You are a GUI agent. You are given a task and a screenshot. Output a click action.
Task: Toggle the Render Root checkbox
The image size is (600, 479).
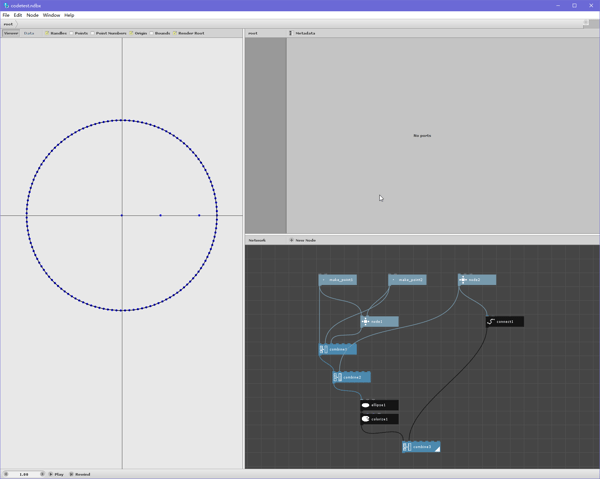pyautogui.click(x=175, y=33)
